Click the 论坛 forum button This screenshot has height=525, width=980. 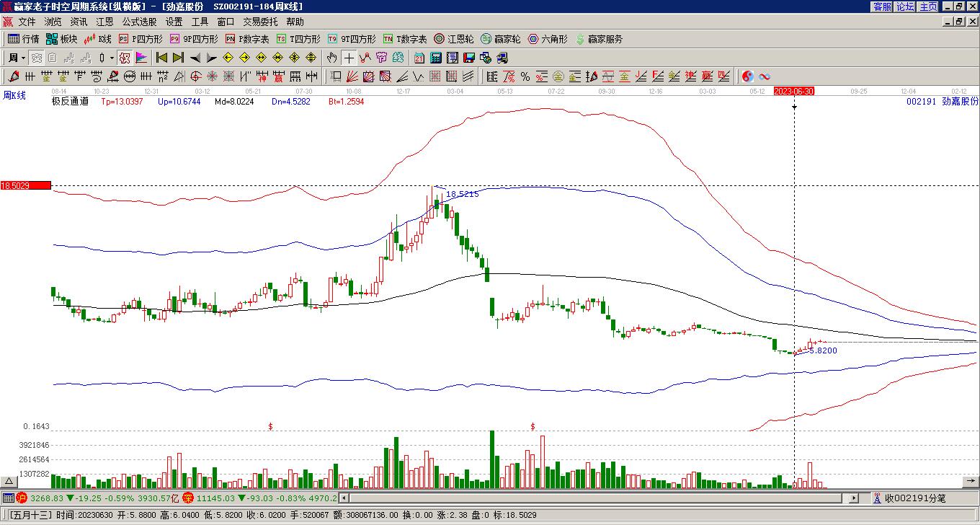coord(905,6)
